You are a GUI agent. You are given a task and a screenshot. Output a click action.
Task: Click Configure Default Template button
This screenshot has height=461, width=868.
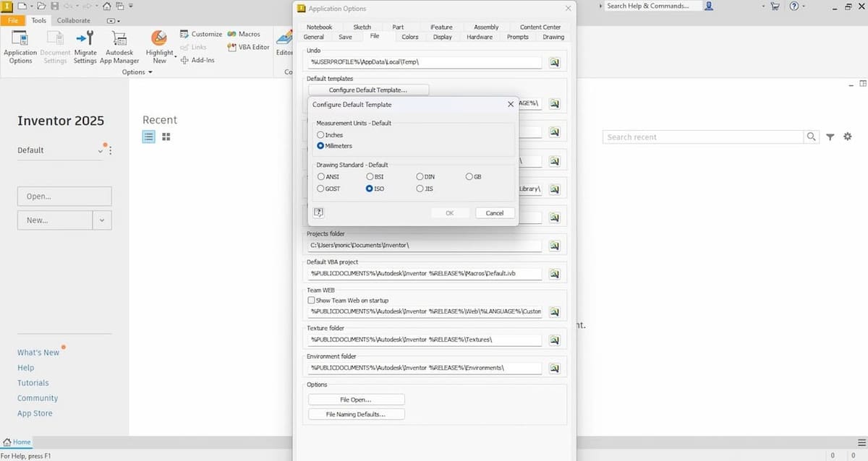368,90
